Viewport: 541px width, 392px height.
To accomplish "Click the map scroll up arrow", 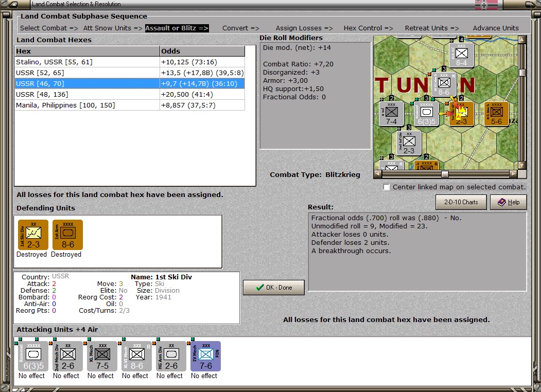I will click(x=522, y=40).
